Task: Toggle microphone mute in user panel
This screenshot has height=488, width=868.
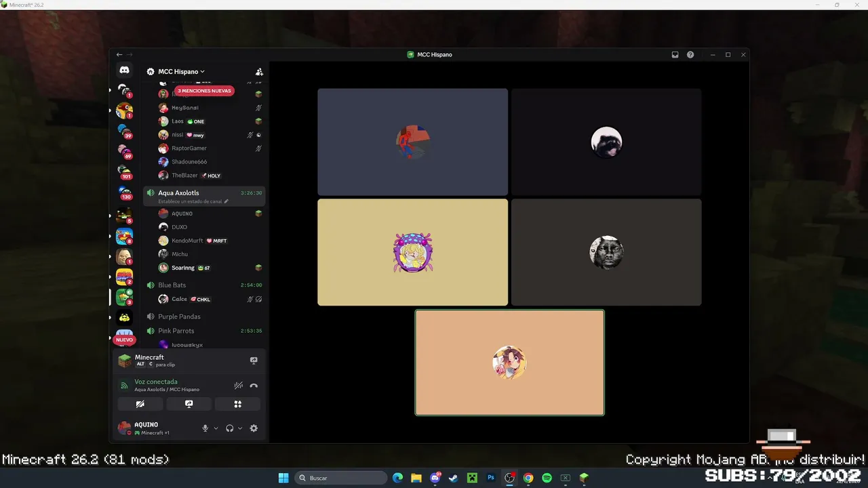Action: click(x=205, y=428)
